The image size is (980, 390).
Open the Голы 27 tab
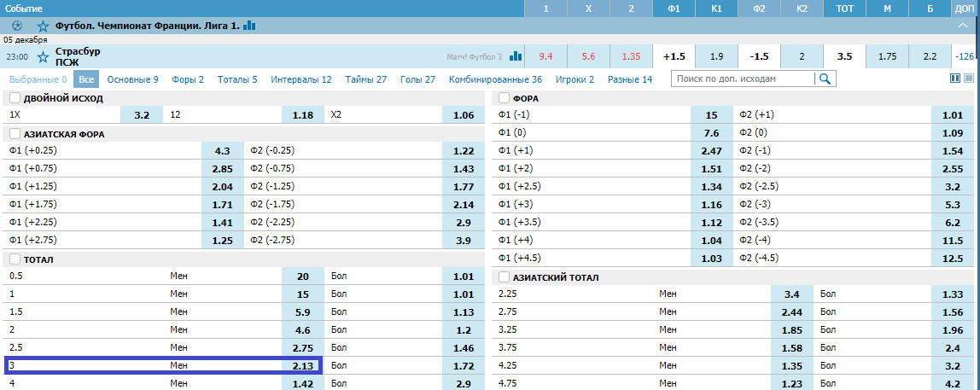point(417,79)
